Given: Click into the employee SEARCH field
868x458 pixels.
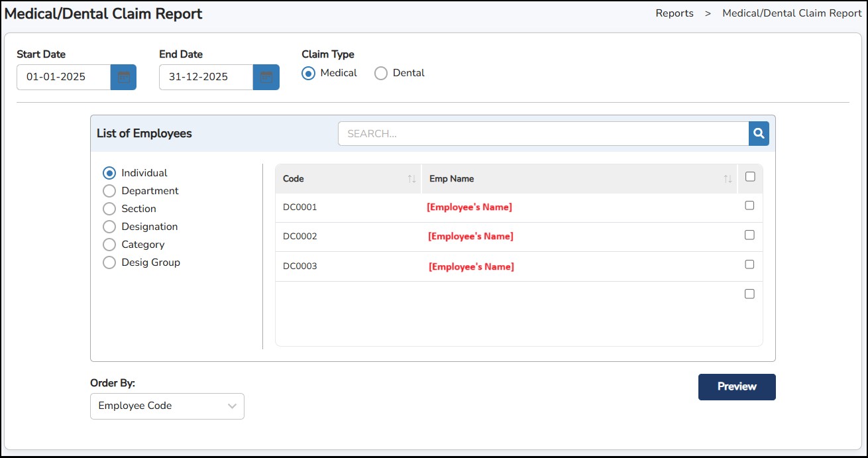Looking at the screenshot, I should point(543,134).
